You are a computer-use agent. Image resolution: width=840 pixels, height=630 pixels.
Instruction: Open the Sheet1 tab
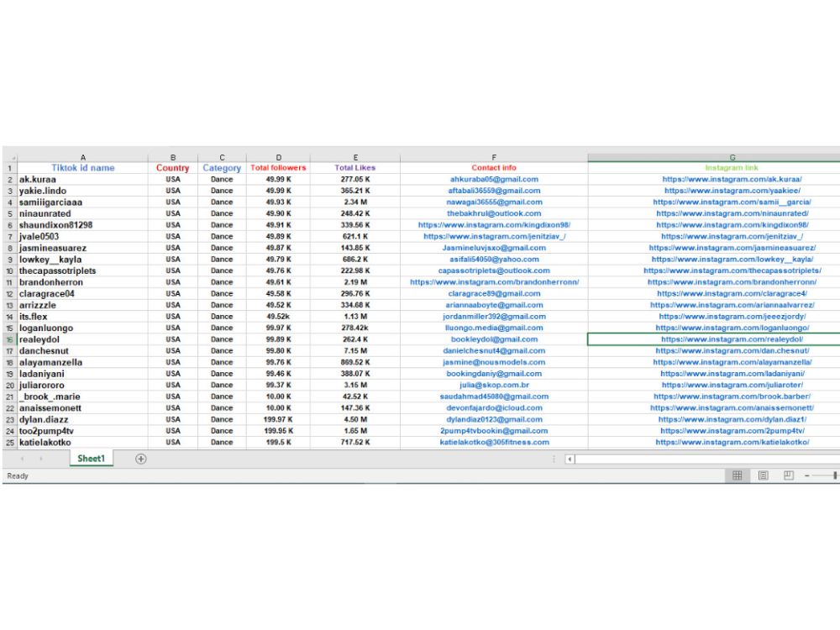[91, 459]
